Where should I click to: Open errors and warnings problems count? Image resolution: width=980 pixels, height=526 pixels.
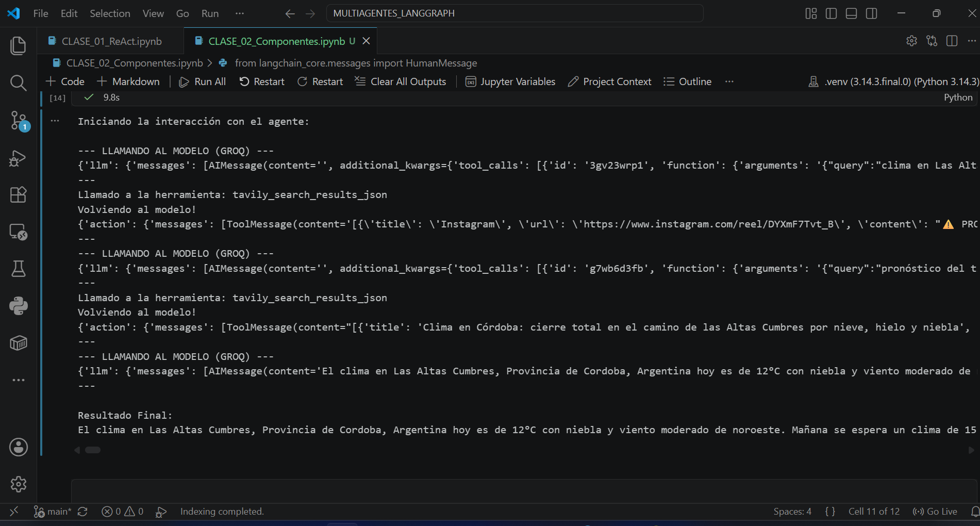123,511
